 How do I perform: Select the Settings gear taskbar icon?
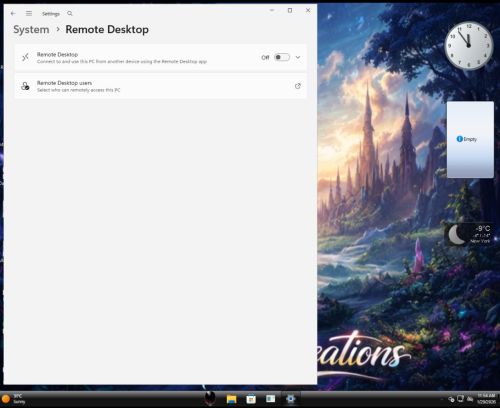tap(291, 399)
